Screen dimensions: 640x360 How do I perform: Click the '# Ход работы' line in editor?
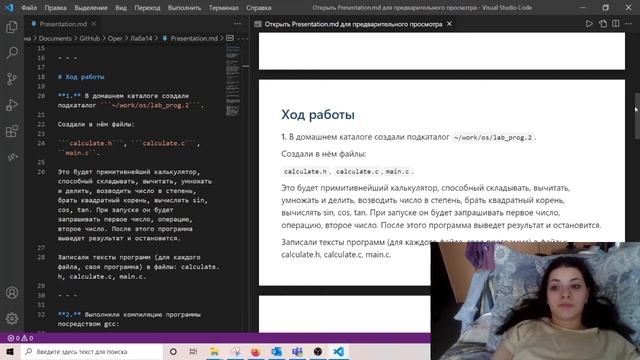(x=81, y=77)
